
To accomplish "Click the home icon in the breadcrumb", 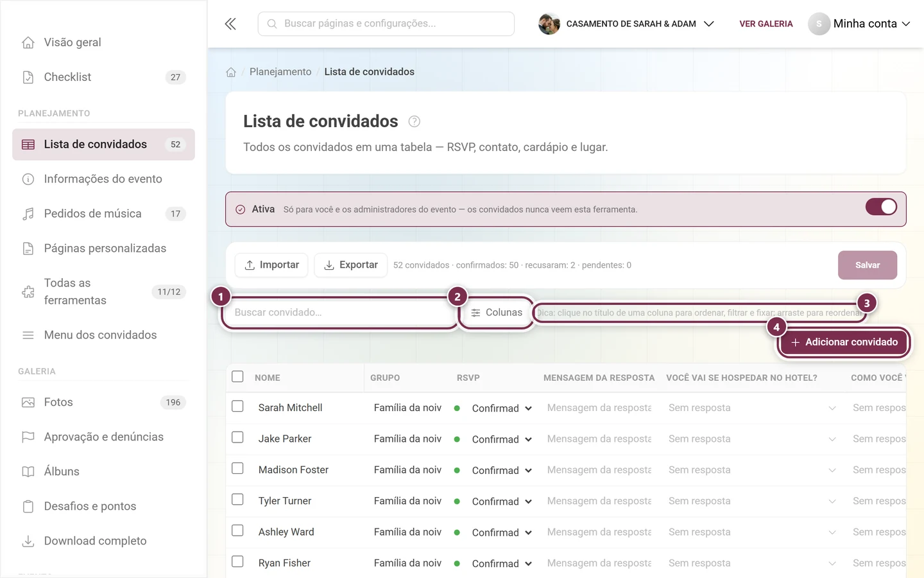I will (x=231, y=72).
